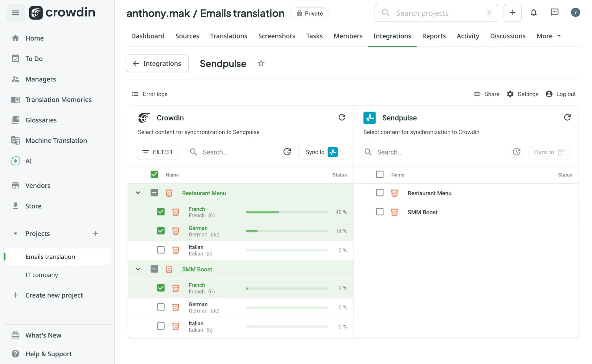Switch to the Translations tab
Image resolution: width=592 pixels, height=364 pixels.
click(228, 36)
